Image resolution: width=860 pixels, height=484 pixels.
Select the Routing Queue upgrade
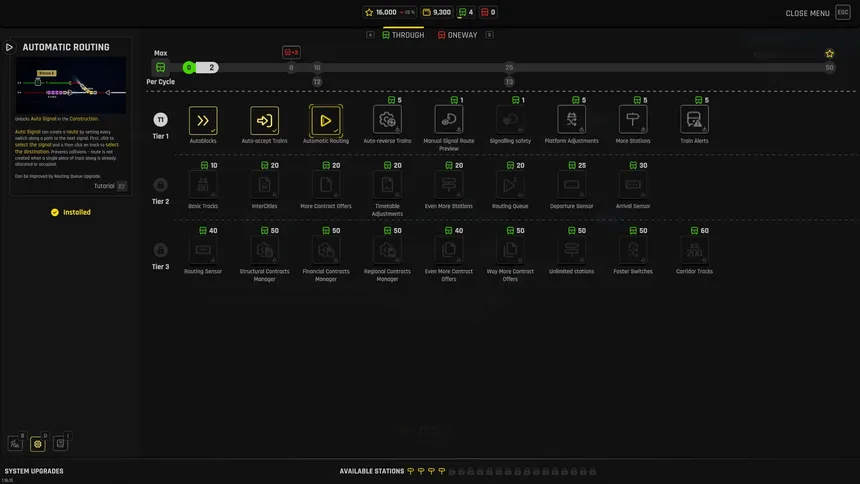(510, 185)
